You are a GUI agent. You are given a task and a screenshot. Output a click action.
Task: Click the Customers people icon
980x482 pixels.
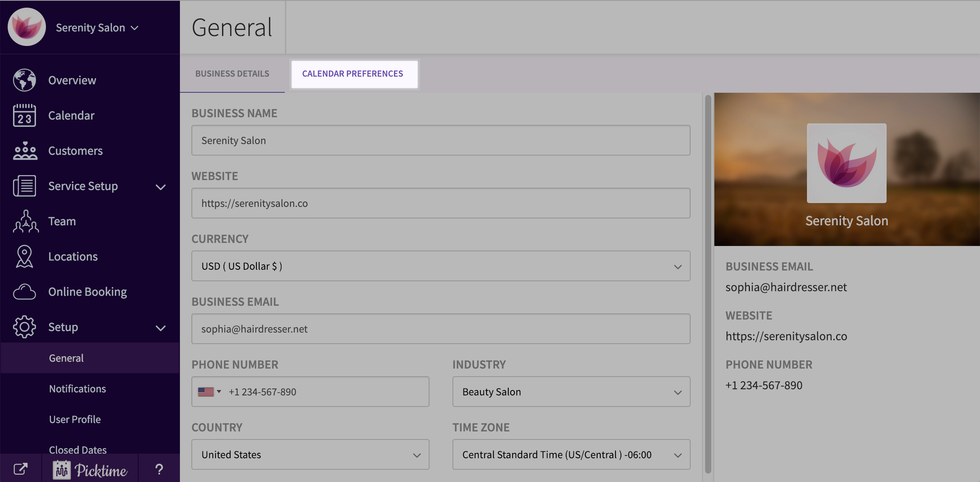(x=24, y=151)
